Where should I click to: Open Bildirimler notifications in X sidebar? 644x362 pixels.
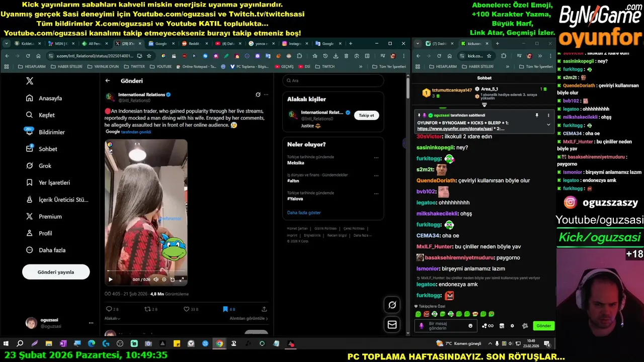pyautogui.click(x=45, y=132)
